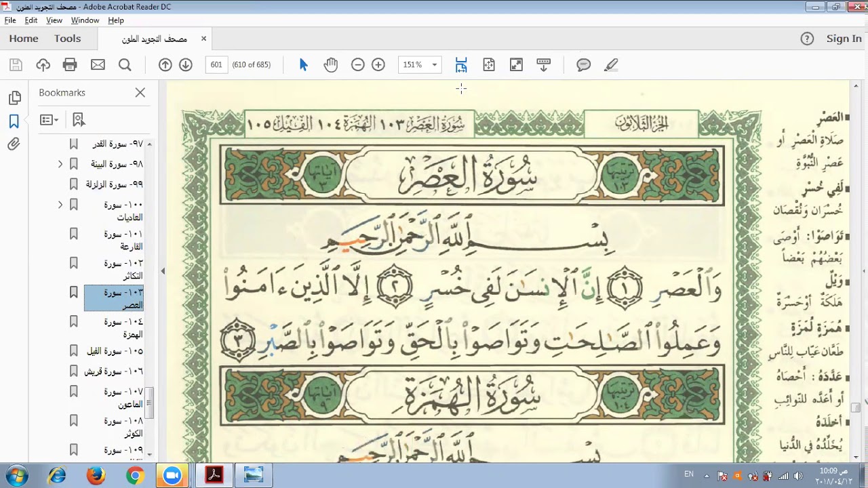Expand bookmark ١٠٠- سورة العاديات

click(x=60, y=205)
